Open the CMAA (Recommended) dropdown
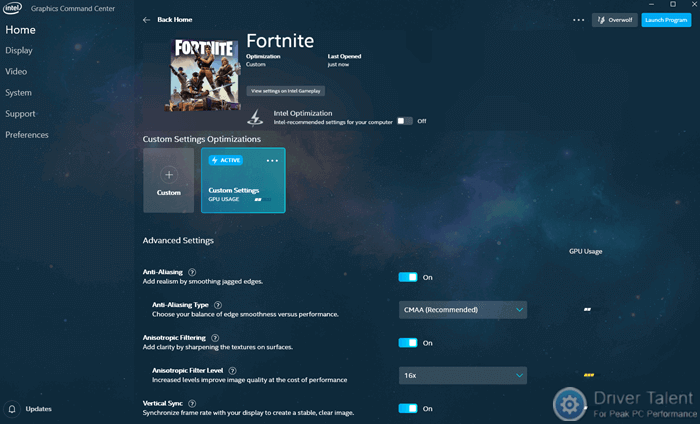The height and width of the screenshot is (424, 700). coord(462,310)
